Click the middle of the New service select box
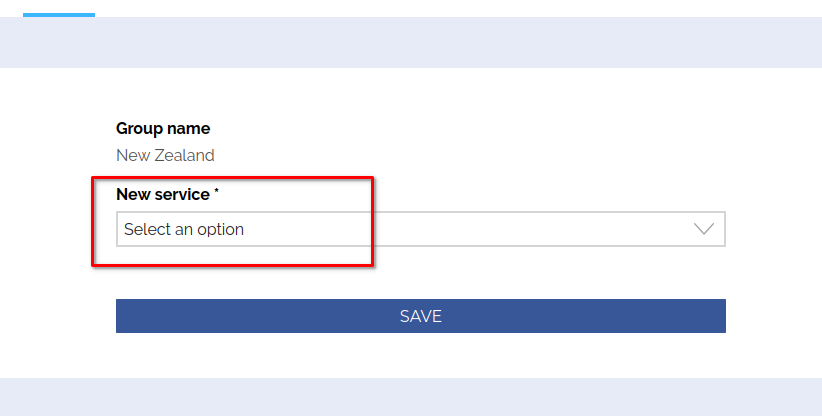 click(420, 229)
